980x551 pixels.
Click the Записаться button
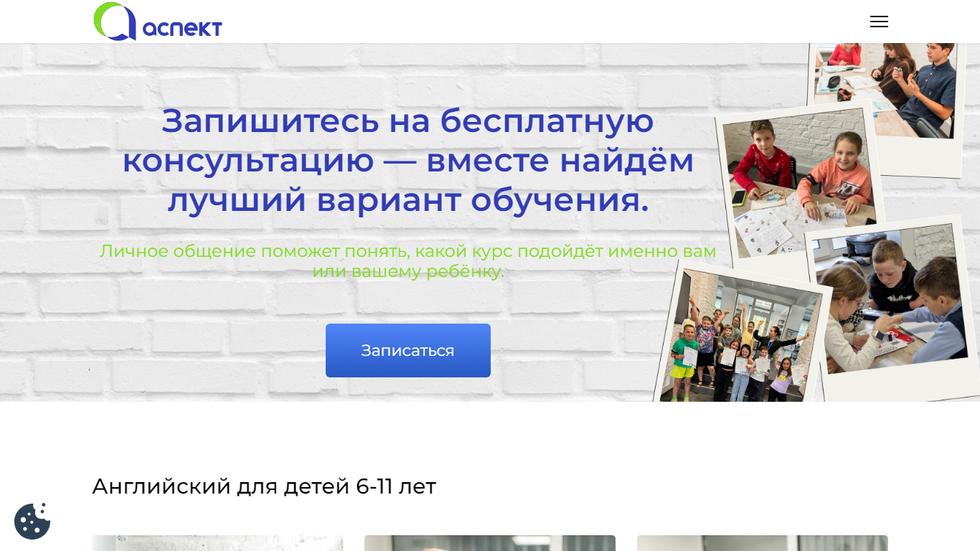408,350
